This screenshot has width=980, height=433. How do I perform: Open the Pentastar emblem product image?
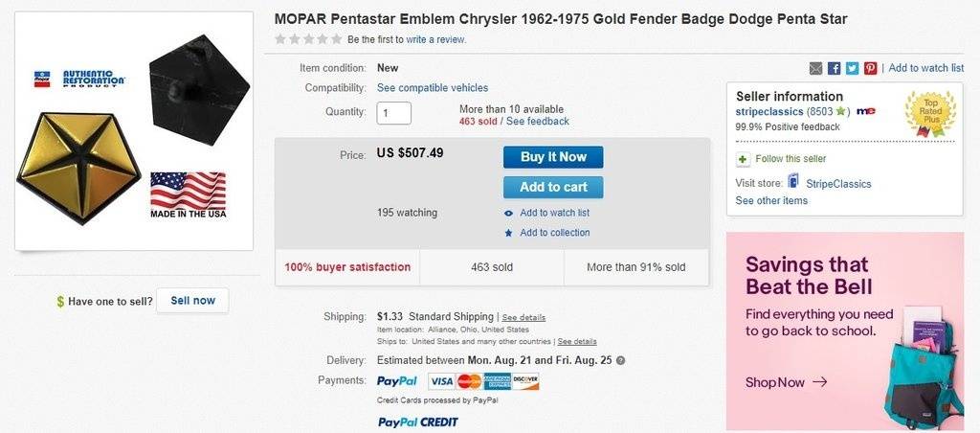tap(134, 131)
